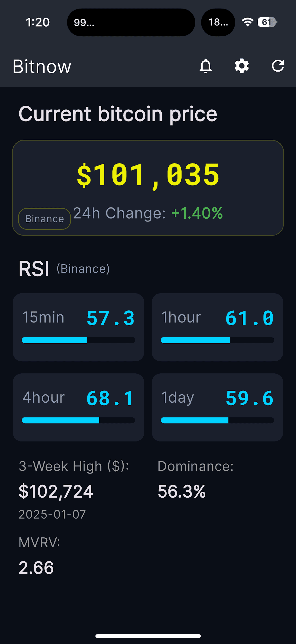This screenshot has height=644, width=296.
Task: Tap the Wi-Fi status icon
Action: click(x=247, y=22)
